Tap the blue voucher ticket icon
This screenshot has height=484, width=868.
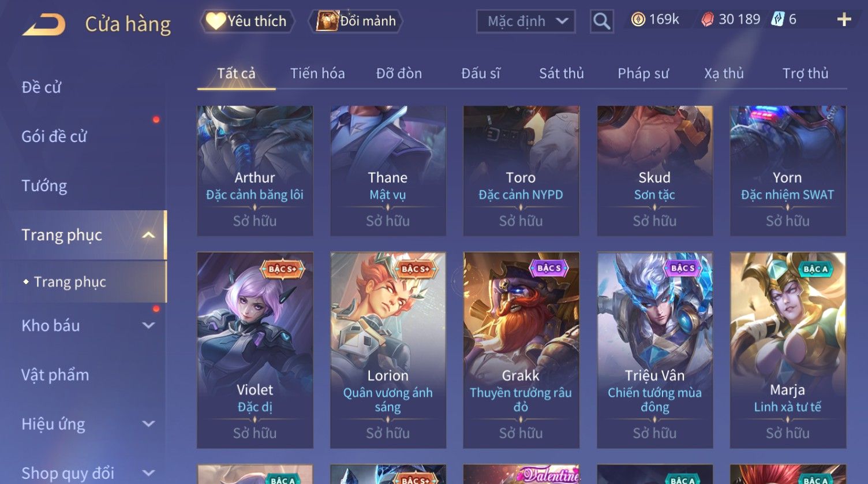tap(778, 20)
